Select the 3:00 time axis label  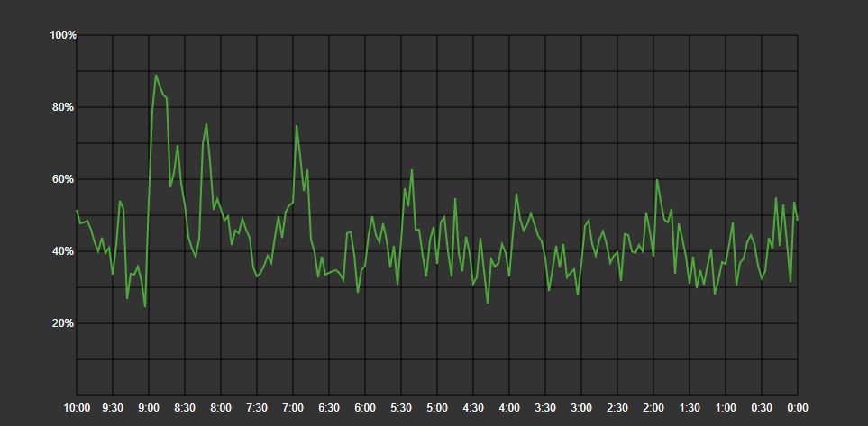(581, 408)
